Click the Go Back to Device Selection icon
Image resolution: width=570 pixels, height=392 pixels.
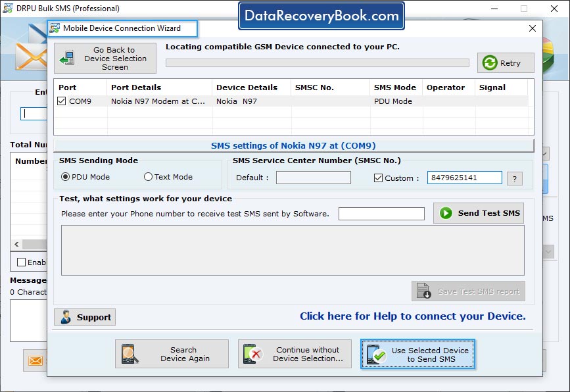(x=67, y=59)
